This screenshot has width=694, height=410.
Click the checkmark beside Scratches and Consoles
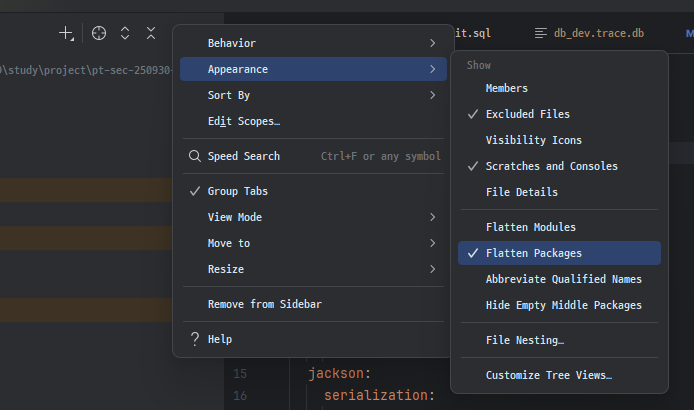click(473, 166)
